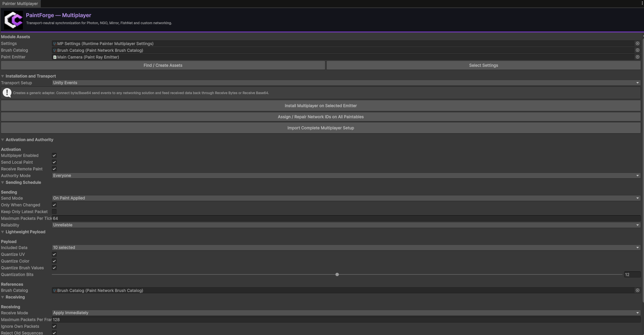Click Assign / Repair Network IDs button
This screenshot has width=644, height=335.
pyautogui.click(x=321, y=117)
